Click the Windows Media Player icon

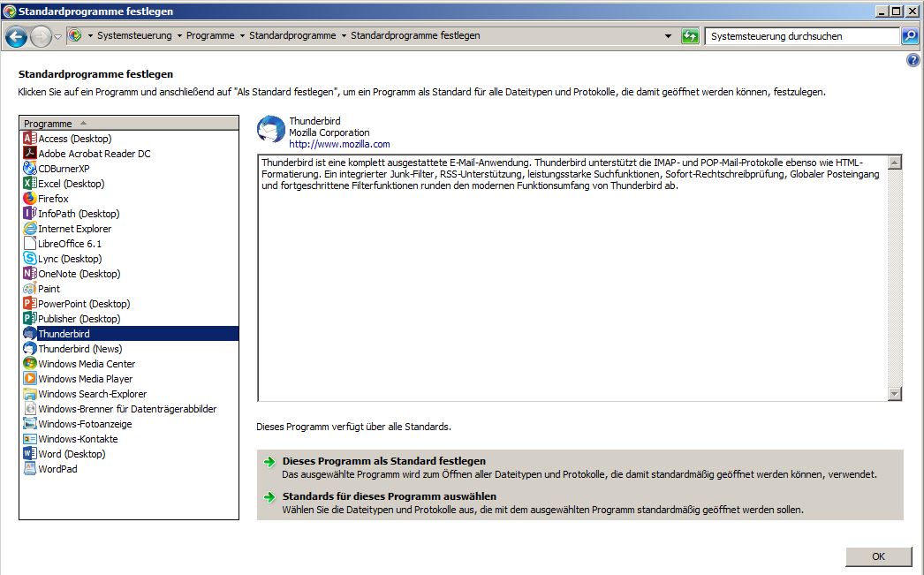[29, 379]
